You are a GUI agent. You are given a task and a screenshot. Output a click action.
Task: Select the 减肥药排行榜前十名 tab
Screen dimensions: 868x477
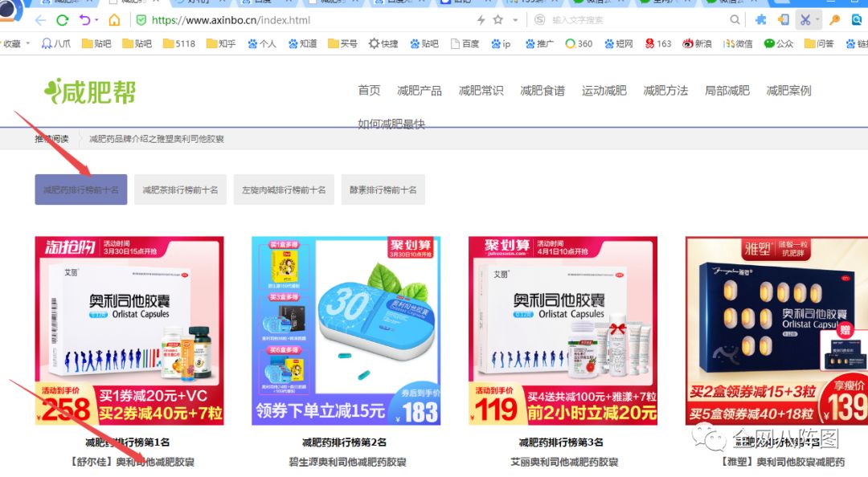click(x=81, y=190)
